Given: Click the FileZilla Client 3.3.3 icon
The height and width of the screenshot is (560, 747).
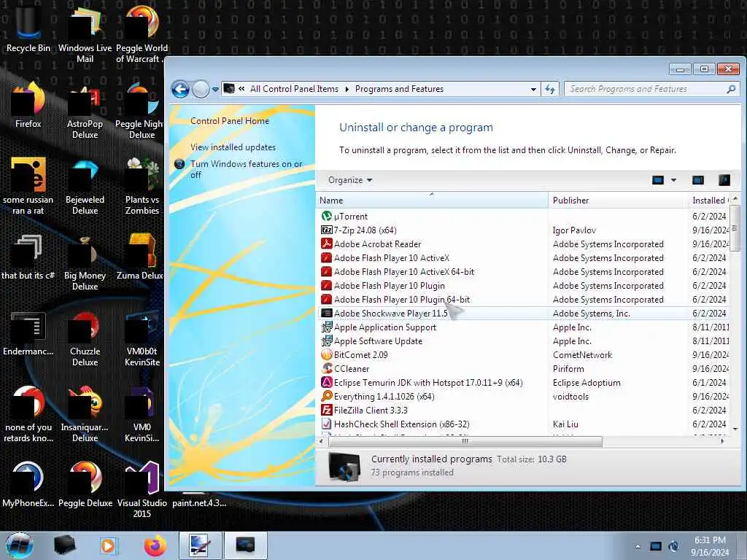Looking at the screenshot, I should (x=326, y=410).
